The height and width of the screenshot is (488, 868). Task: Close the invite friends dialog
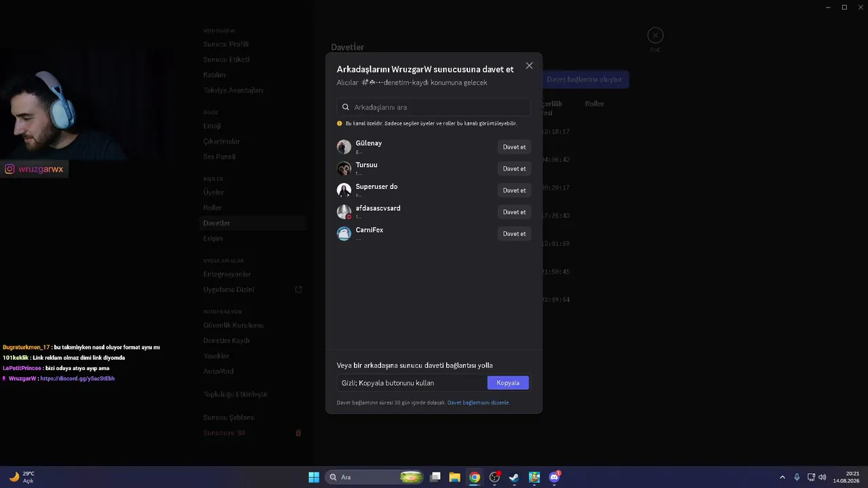tap(529, 66)
